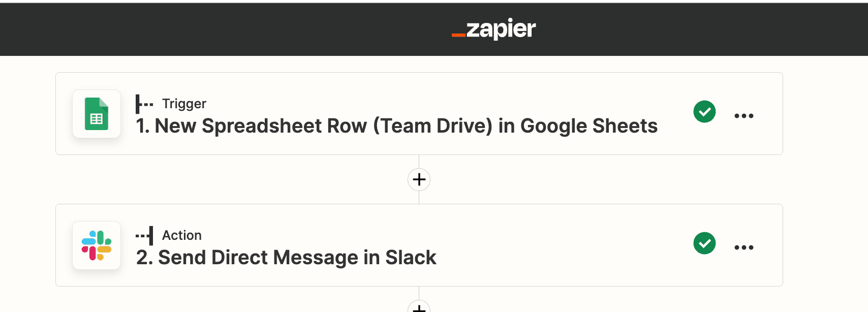
Task: Click the green checkmark on Trigger step
Action: pos(704,112)
